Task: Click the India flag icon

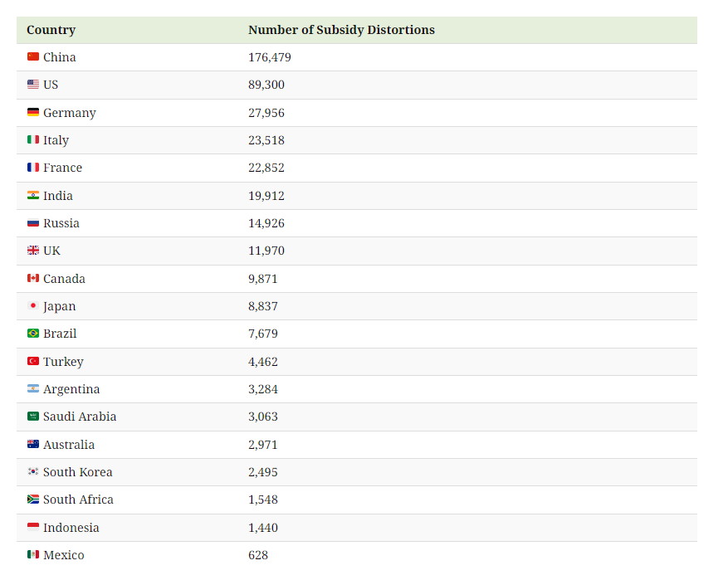Action: pos(33,195)
